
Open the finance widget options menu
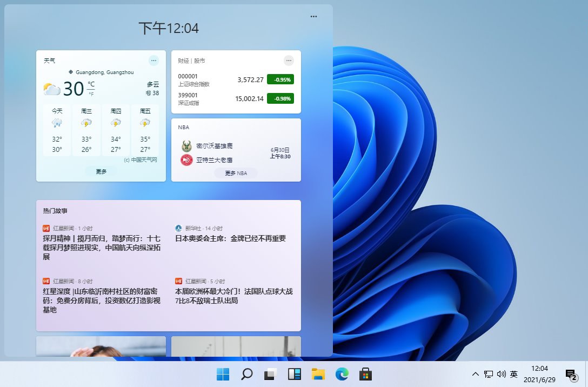pos(289,61)
